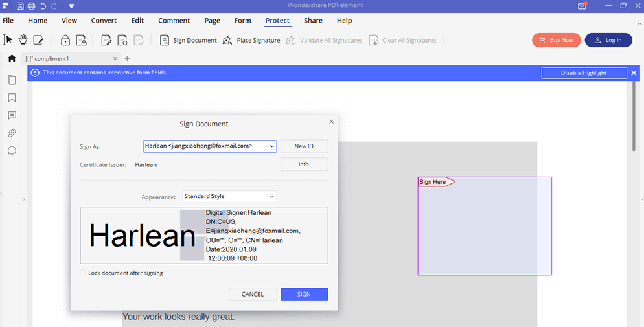Click the Buy Now button
Image resolution: width=644 pixels, height=327 pixels.
tap(556, 40)
